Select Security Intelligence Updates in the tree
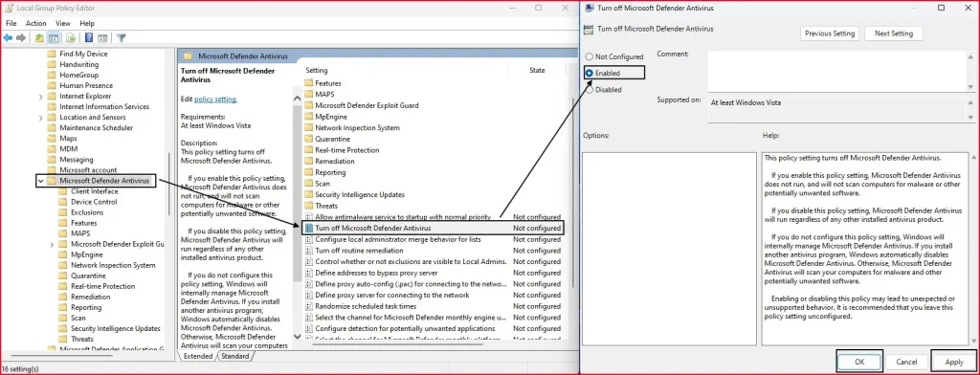 116,329
